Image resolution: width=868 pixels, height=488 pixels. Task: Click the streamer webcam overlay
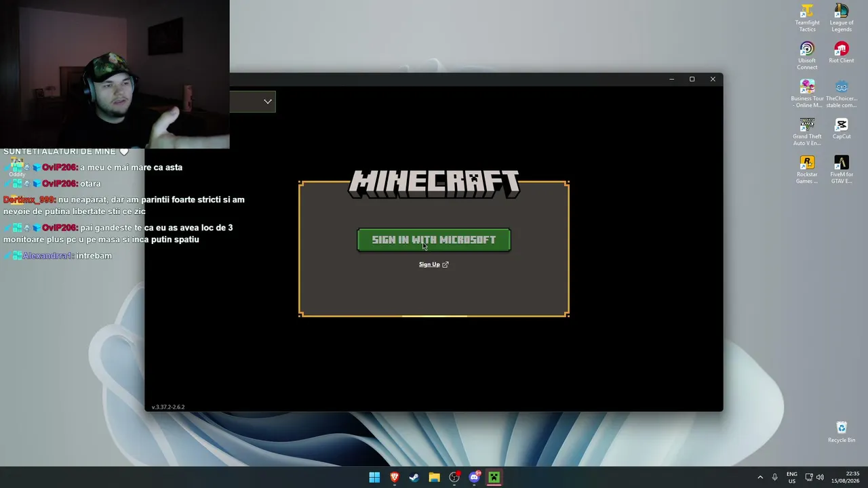115,74
